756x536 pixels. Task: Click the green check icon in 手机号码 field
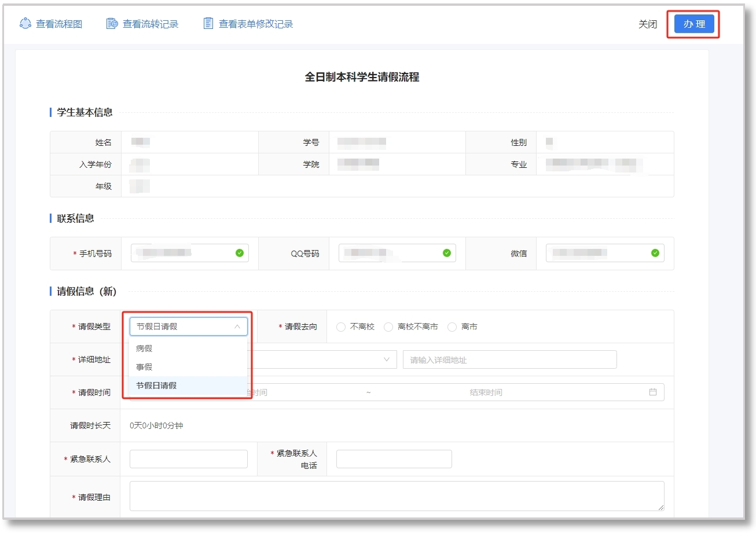[x=240, y=253]
